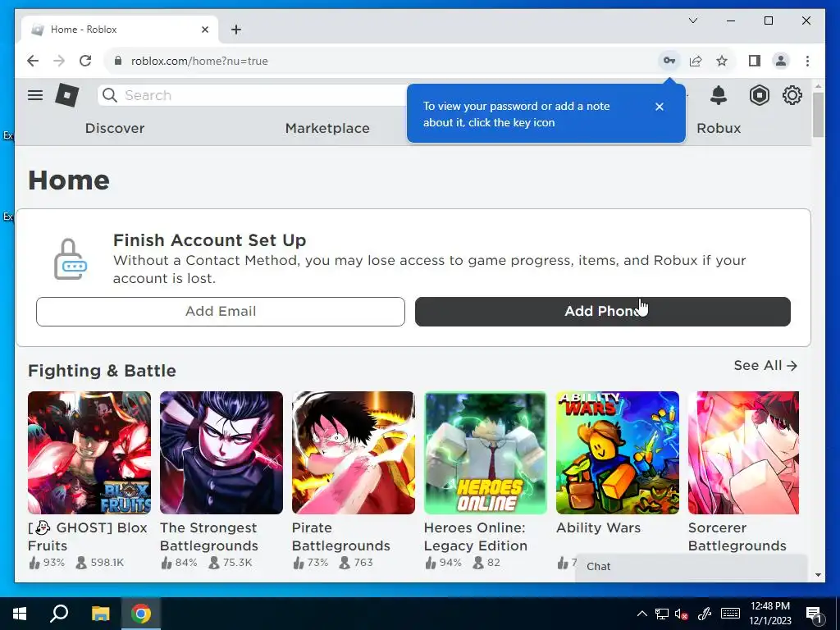
Task: Click the Roblox logo icon
Action: 67,95
